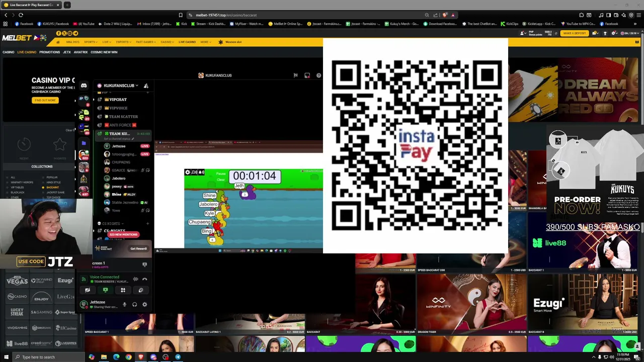Toggle duck race music icon
The height and width of the screenshot is (362, 644).
(194, 172)
